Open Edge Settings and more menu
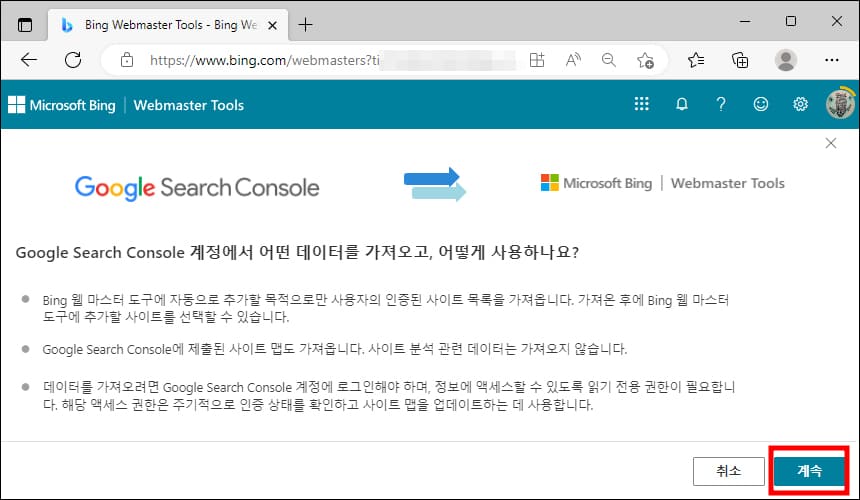The image size is (860, 500). pyautogui.click(x=831, y=60)
